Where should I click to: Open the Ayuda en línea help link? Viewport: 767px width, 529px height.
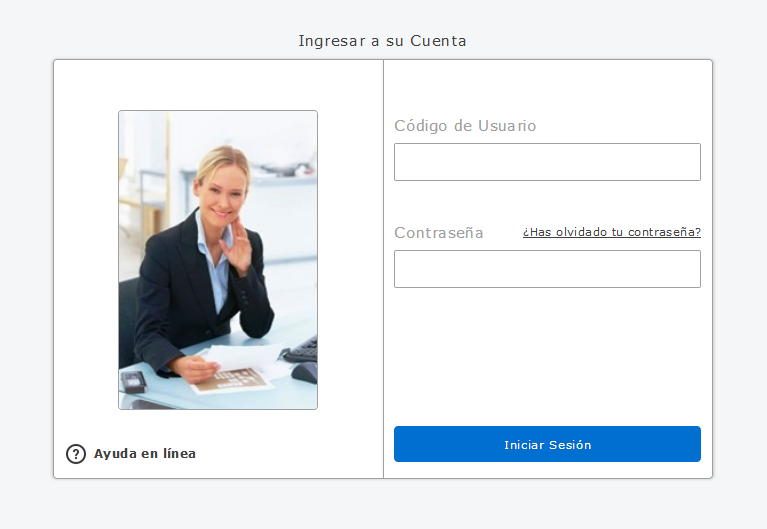(x=145, y=454)
